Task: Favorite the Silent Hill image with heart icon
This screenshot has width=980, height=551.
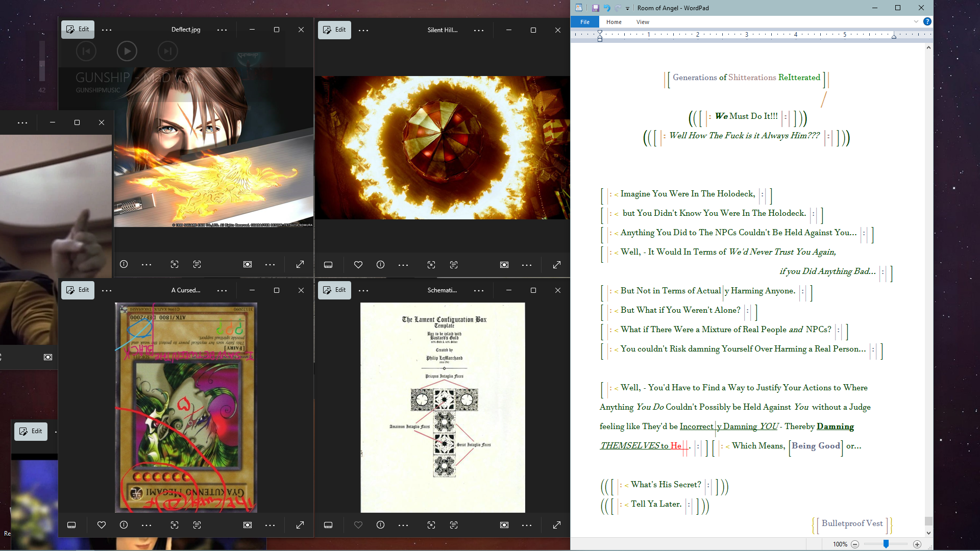Action: pos(358,265)
